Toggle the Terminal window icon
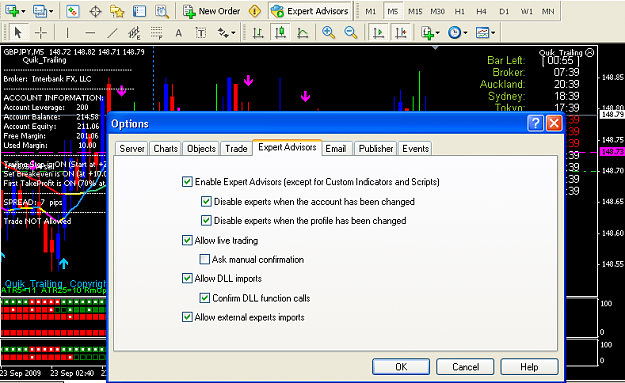 139,11
